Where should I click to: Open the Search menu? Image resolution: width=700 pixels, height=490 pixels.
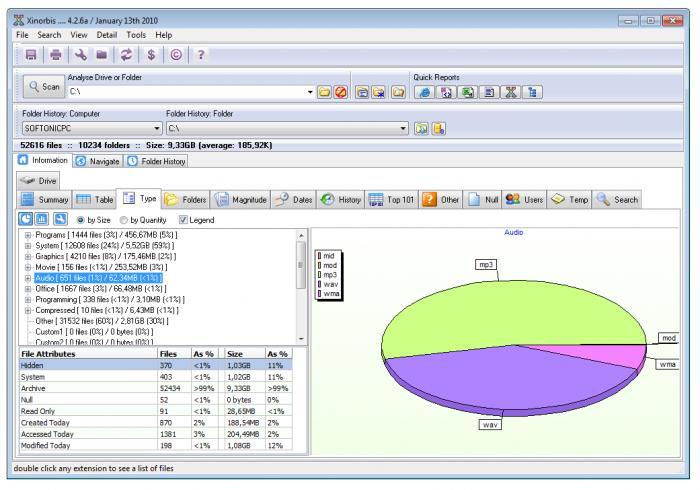[x=49, y=35]
